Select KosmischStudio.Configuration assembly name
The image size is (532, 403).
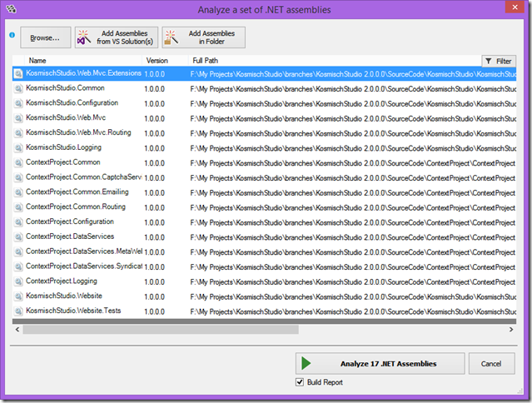coord(72,102)
